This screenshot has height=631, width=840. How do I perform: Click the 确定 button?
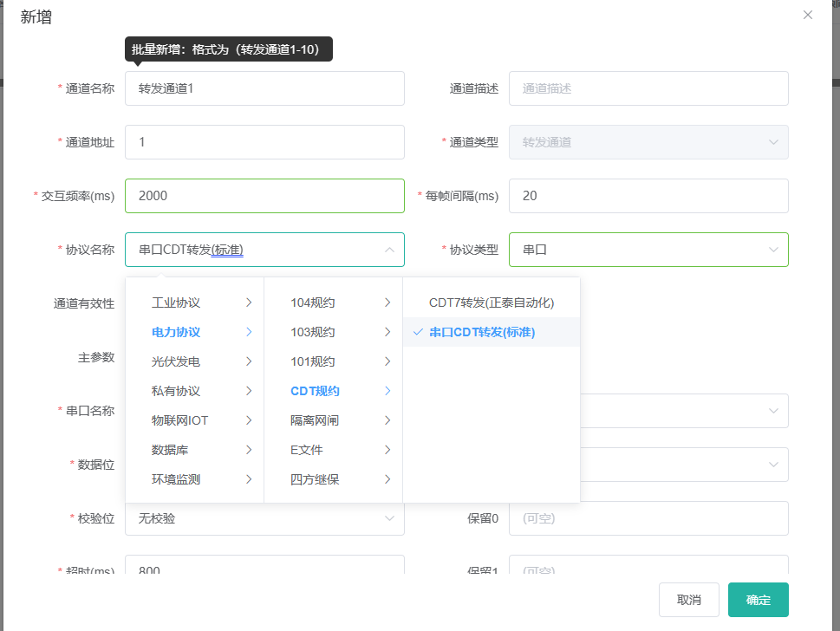pyautogui.click(x=758, y=600)
